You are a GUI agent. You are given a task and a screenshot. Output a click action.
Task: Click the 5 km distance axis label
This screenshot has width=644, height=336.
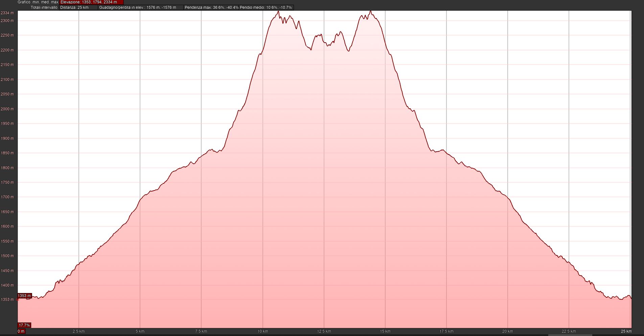coord(140,331)
